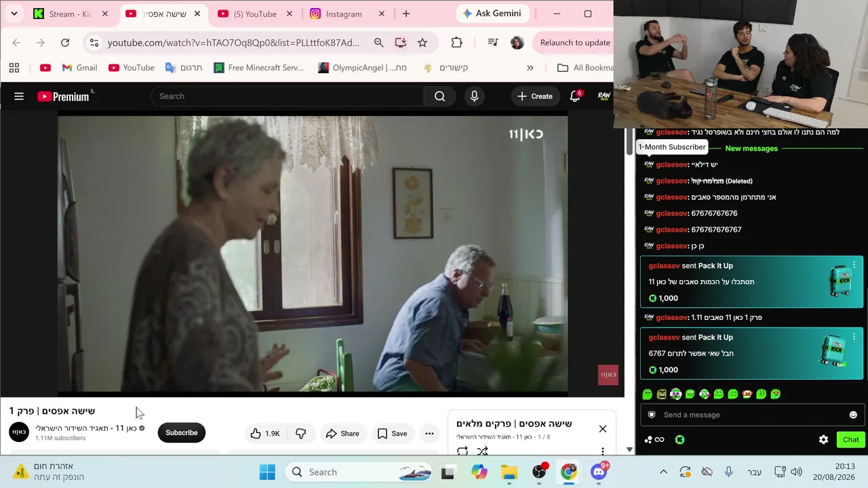Open Chrome profile avatar
868x488 pixels.
tap(517, 43)
